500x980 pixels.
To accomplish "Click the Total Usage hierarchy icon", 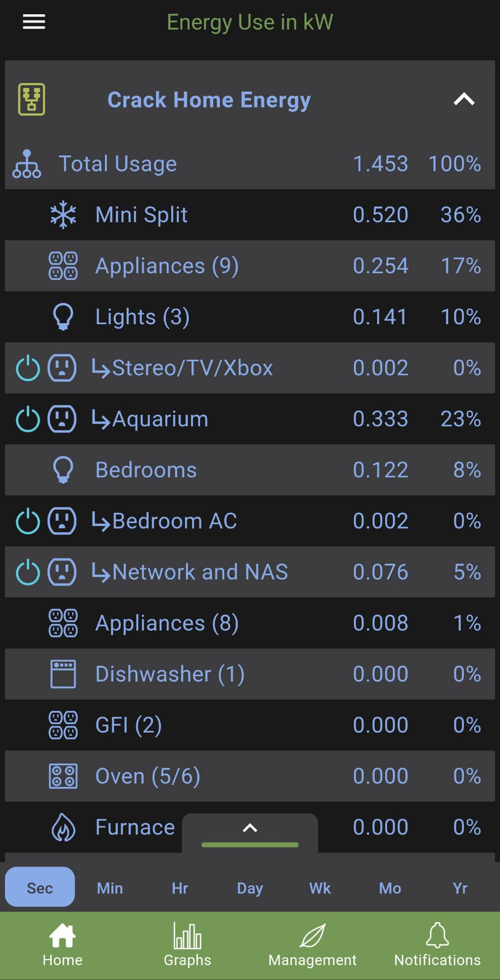I will pos(27,164).
